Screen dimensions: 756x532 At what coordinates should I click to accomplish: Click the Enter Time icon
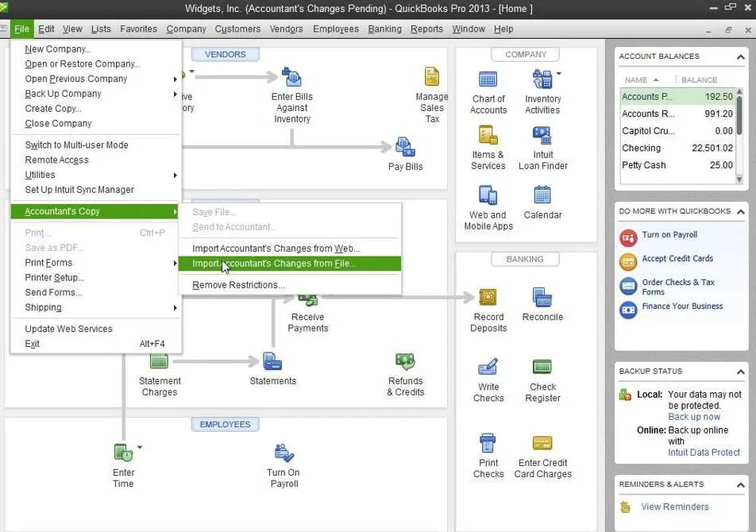click(x=123, y=453)
